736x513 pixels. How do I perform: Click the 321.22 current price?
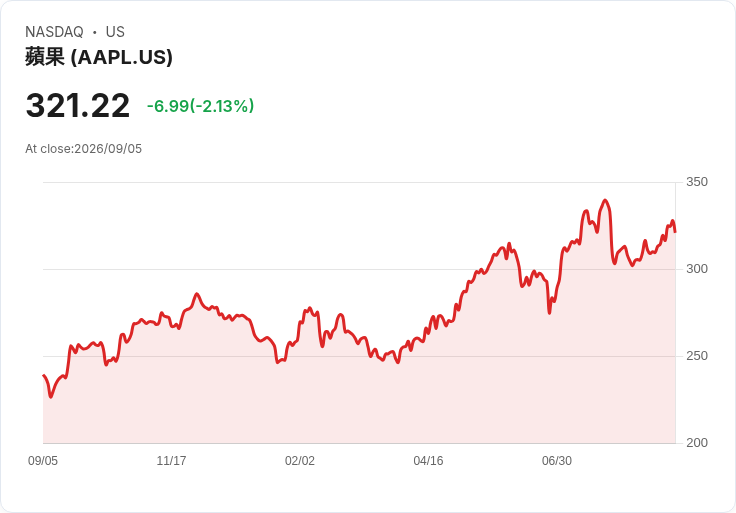click(77, 105)
